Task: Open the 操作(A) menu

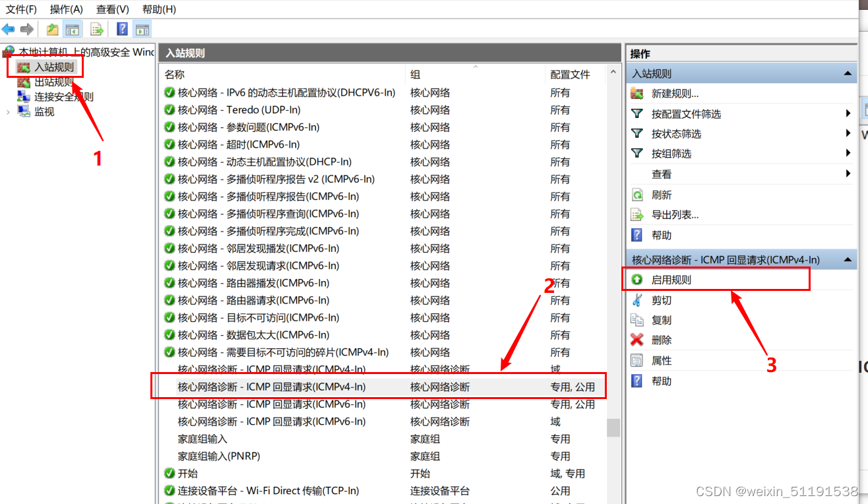Action: (x=67, y=9)
